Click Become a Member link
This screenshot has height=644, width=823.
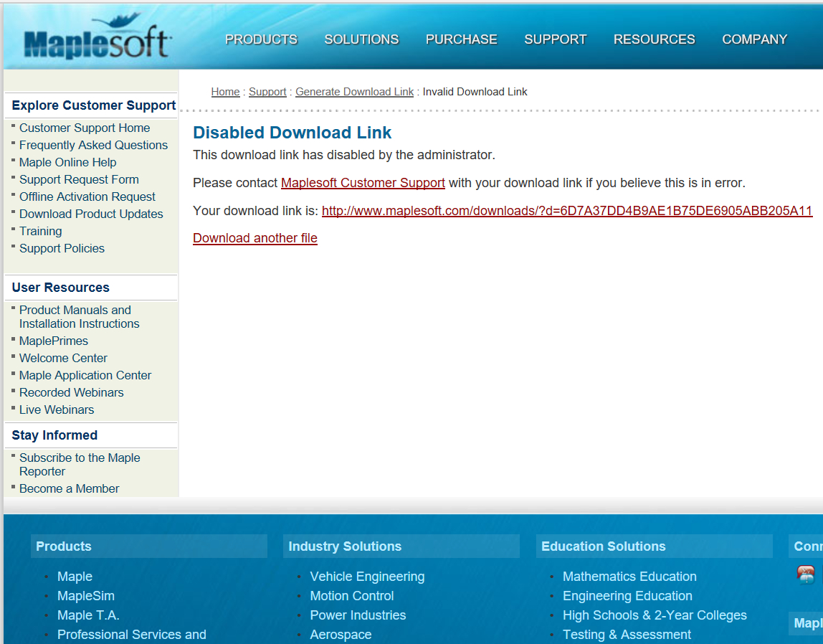70,488
